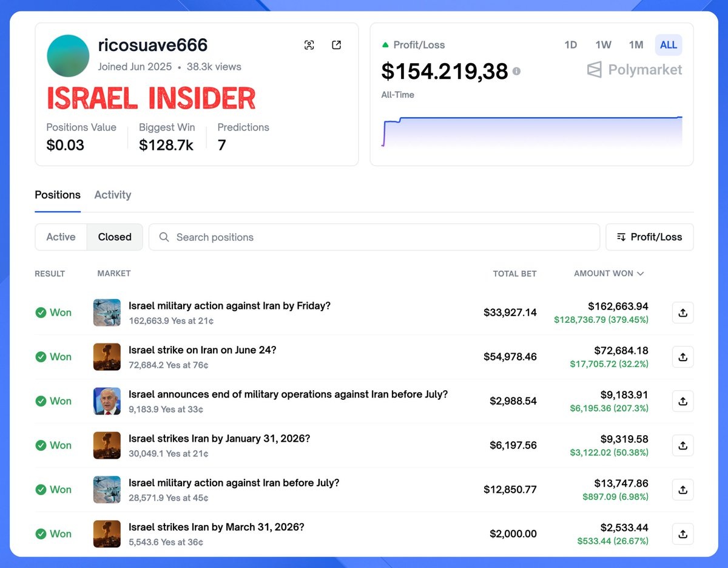Sort by the Amount Won column header

tap(608, 274)
